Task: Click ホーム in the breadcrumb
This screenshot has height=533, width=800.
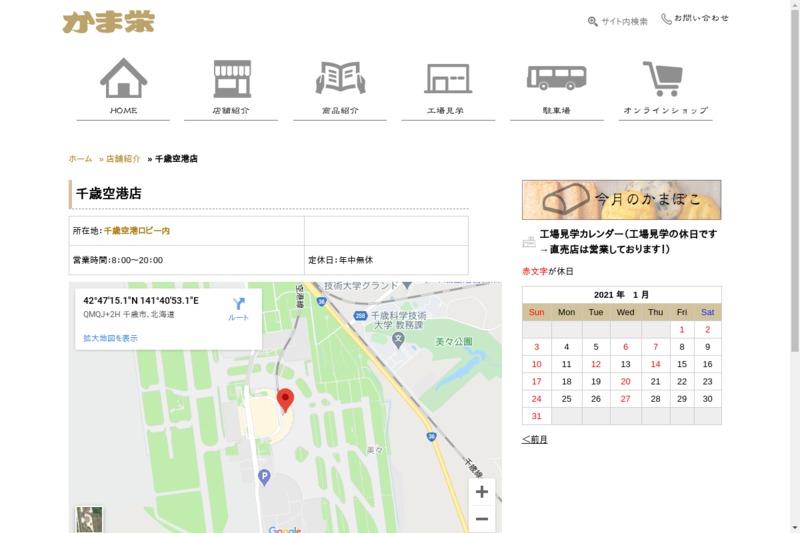Action: pos(80,159)
